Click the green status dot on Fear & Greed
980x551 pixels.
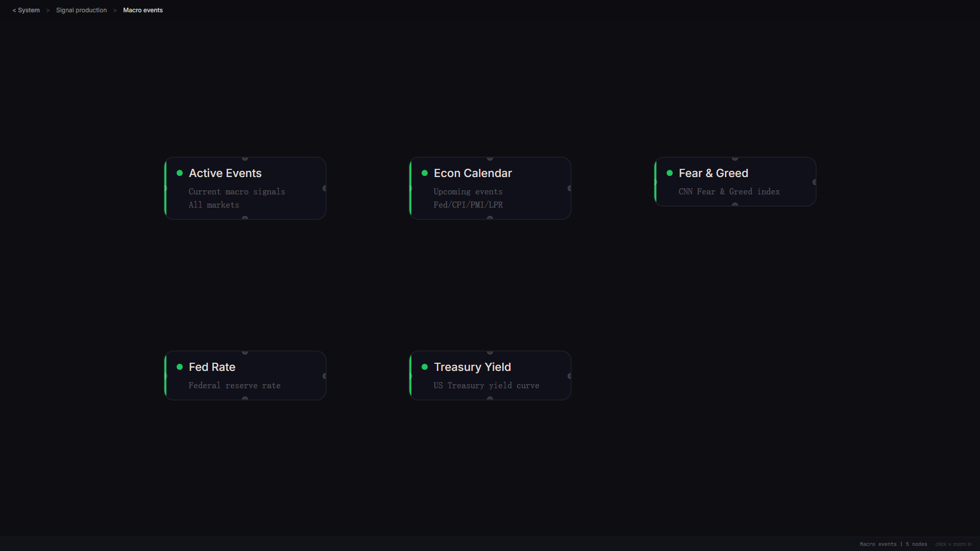[670, 173]
